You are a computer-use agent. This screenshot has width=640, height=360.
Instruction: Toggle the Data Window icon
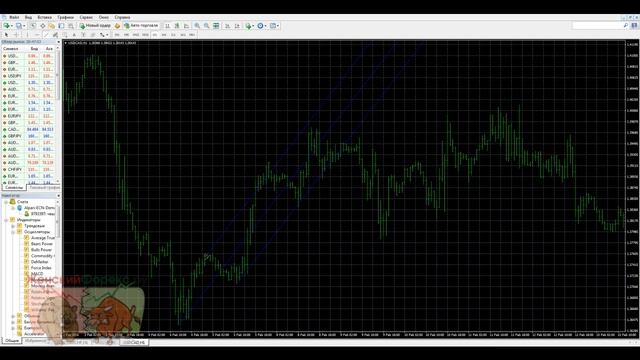coord(43,26)
